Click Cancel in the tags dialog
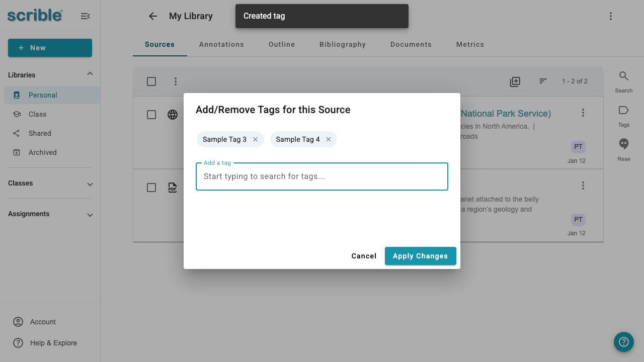This screenshot has height=362, width=644. [x=364, y=256]
